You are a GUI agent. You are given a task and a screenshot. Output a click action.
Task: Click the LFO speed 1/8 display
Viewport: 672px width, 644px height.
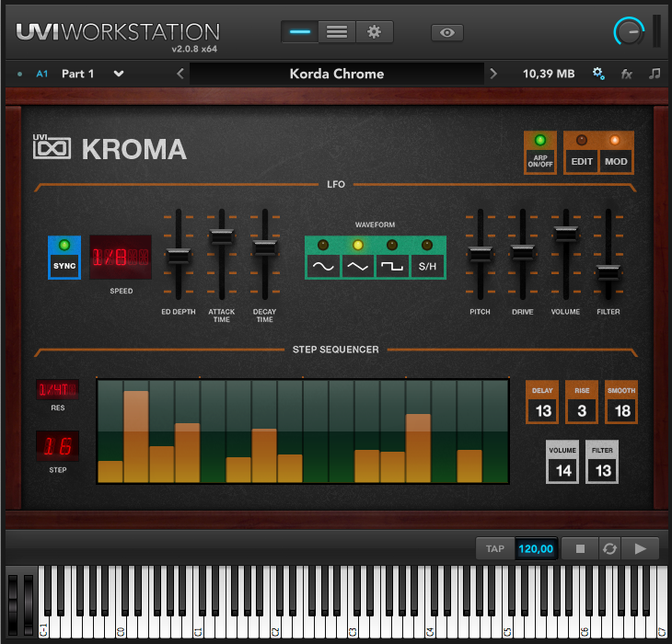pyautogui.click(x=121, y=258)
